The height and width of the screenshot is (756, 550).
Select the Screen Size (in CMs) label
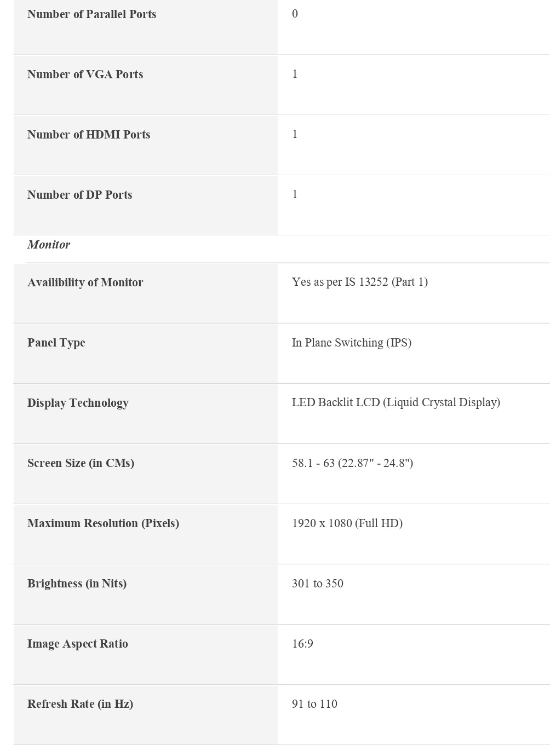coord(81,463)
